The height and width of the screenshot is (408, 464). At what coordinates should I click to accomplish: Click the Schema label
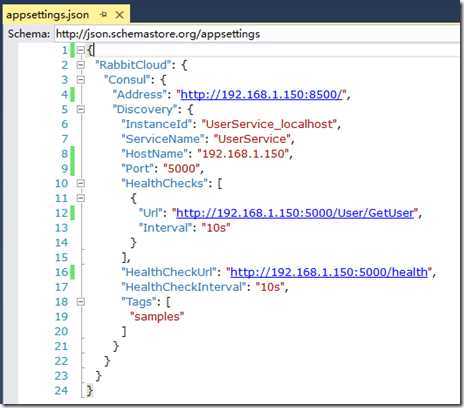click(x=29, y=34)
